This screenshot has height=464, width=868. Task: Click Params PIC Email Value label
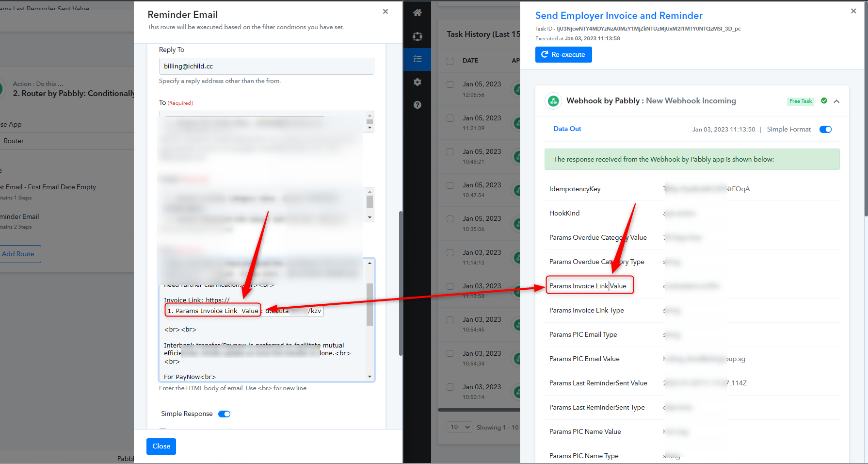tap(584, 359)
